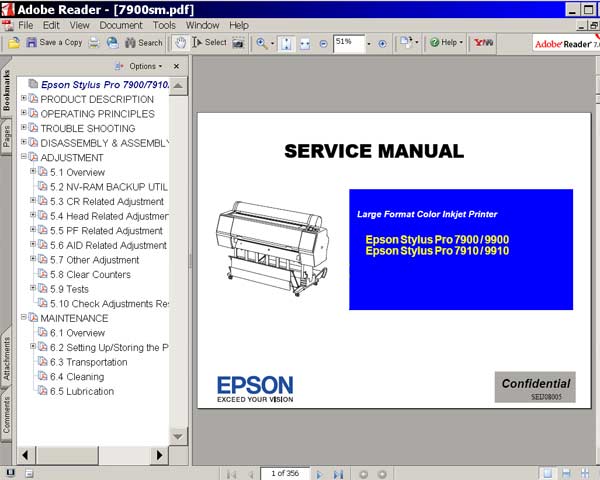Close the bookmarks panel with X
This screenshot has width=600, height=480.
[176, 66]
